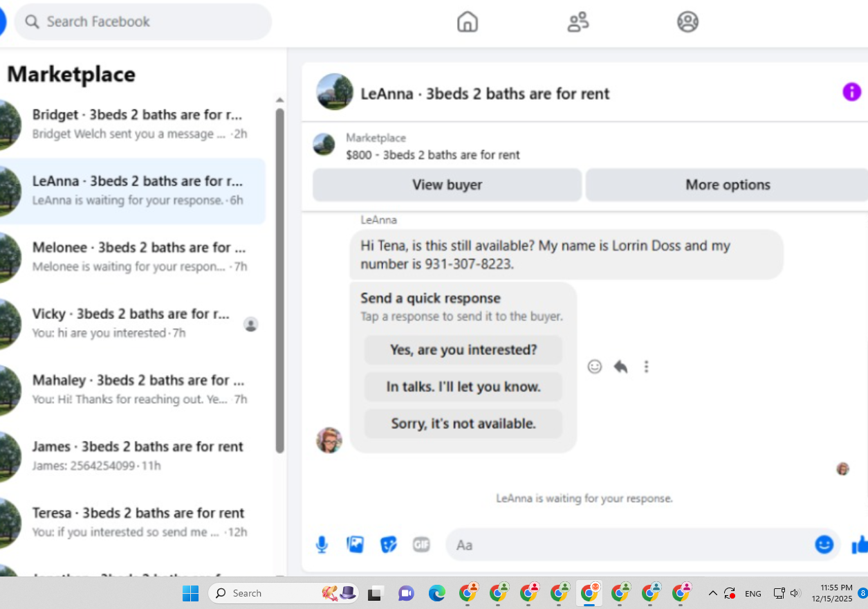Send a thumbs-up like
The width and height of the screenshot is (868, 609).
click(860, 545)
